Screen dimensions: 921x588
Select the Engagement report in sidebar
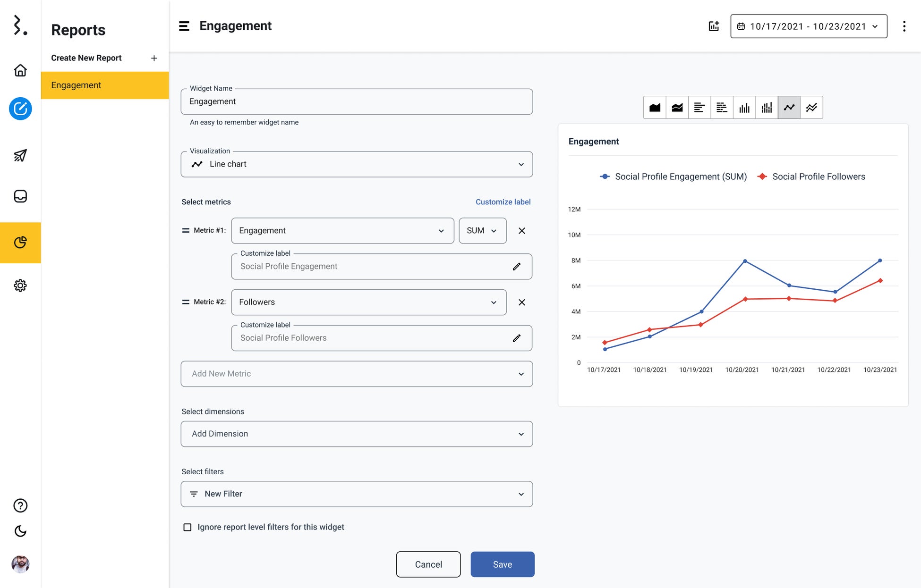tap(105, 85)
